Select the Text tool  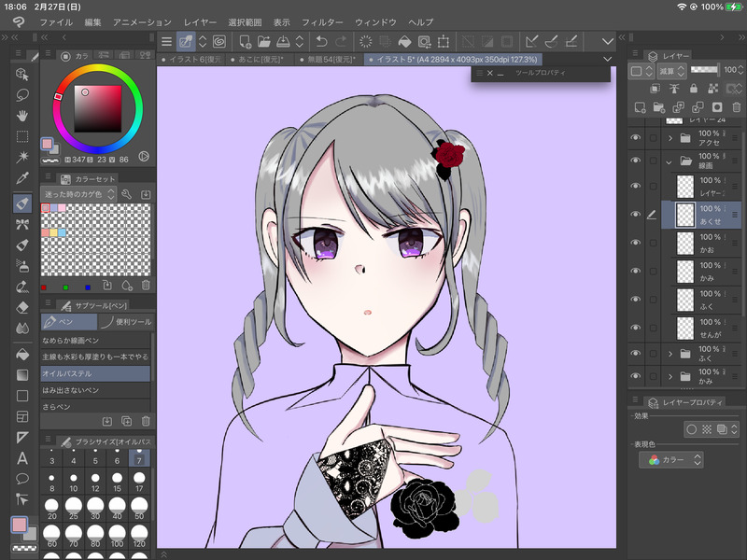pos(21,458)
